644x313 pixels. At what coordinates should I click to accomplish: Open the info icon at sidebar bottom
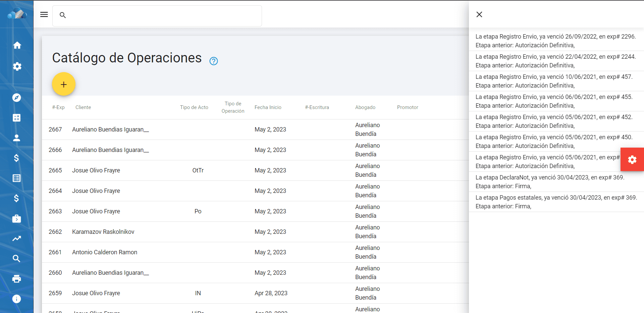[17, 299]
